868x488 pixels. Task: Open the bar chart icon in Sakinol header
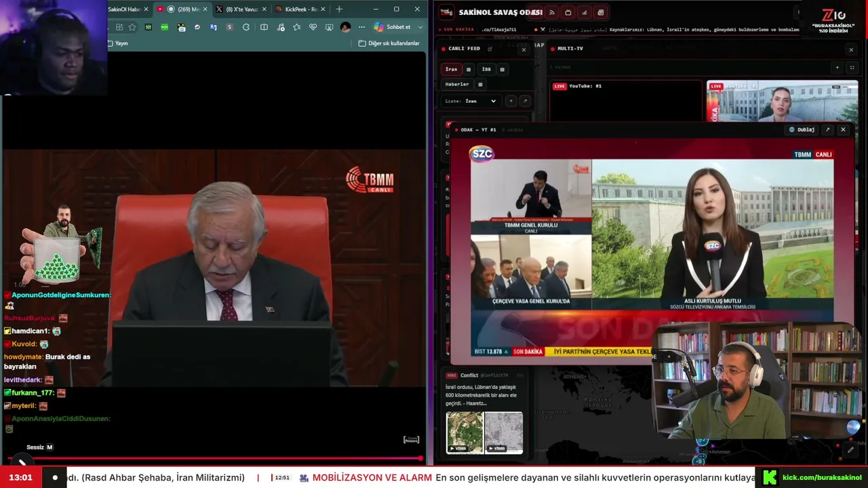[x=585, y=12]
